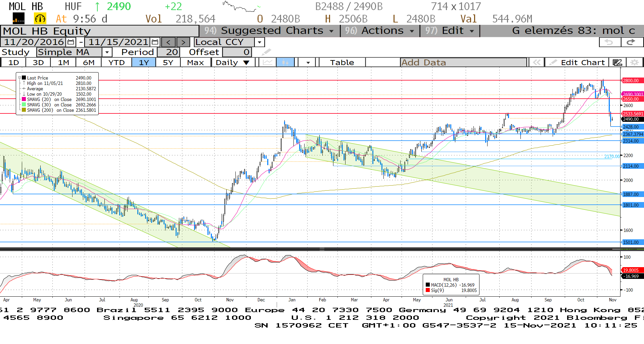The height and width of the screenshot is (344, 644).
Task: Select the 6M range tab
Action: click(x=89, y=62)
